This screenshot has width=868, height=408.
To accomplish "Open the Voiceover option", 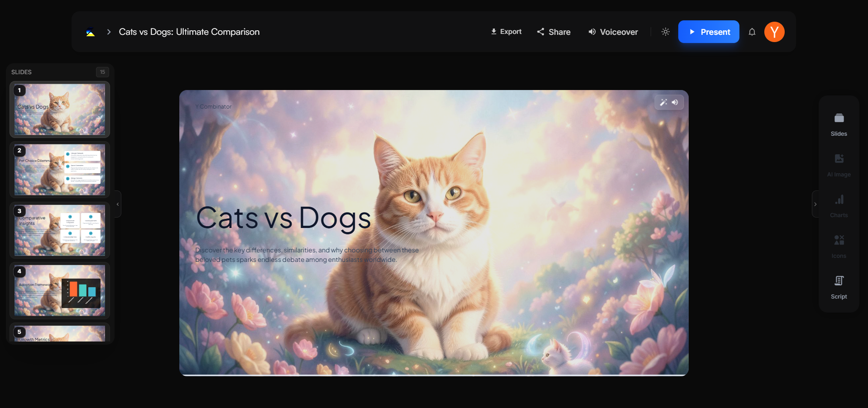I will (x=613, y=32).
